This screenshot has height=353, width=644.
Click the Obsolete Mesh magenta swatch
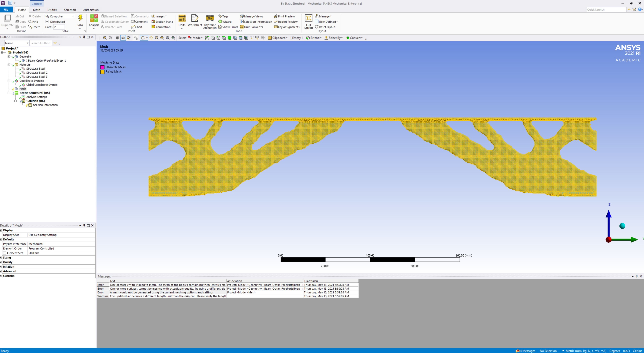click(x=102, y=67)
